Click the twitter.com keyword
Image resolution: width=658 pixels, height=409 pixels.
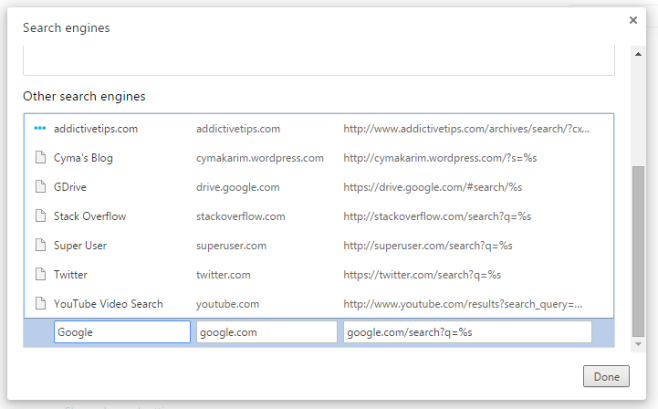tap(223, 275)
